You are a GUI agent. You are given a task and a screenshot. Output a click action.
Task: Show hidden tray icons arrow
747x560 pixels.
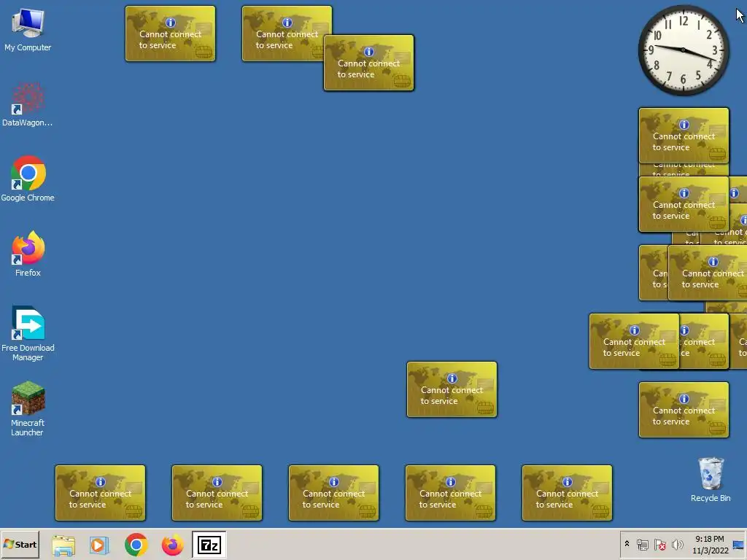pos(627,544)
